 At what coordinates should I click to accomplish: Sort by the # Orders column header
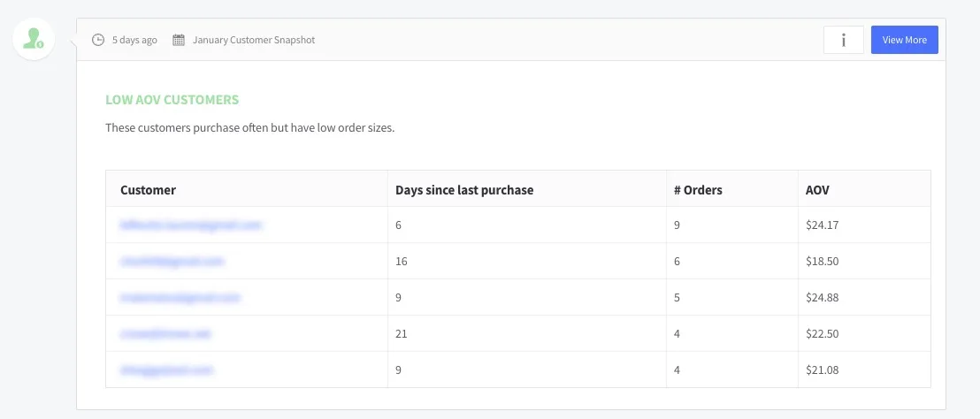(698, 189)
